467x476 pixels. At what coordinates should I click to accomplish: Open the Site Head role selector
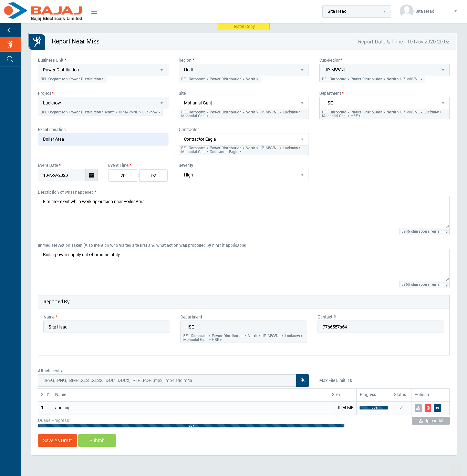[x=356, y=11]
